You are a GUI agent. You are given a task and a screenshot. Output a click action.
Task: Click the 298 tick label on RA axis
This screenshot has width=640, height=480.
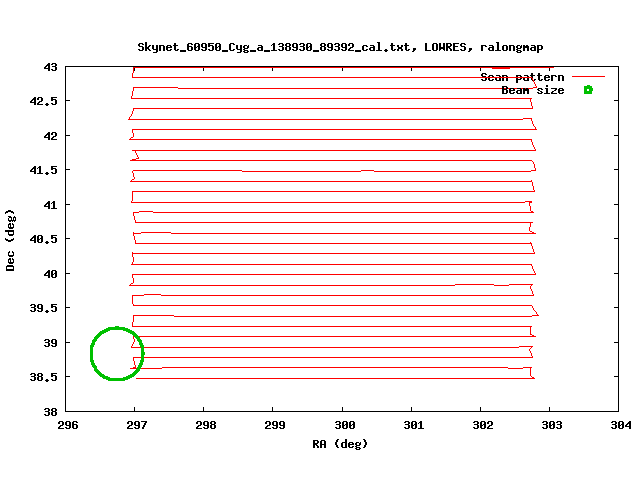(x=204, y=425)
